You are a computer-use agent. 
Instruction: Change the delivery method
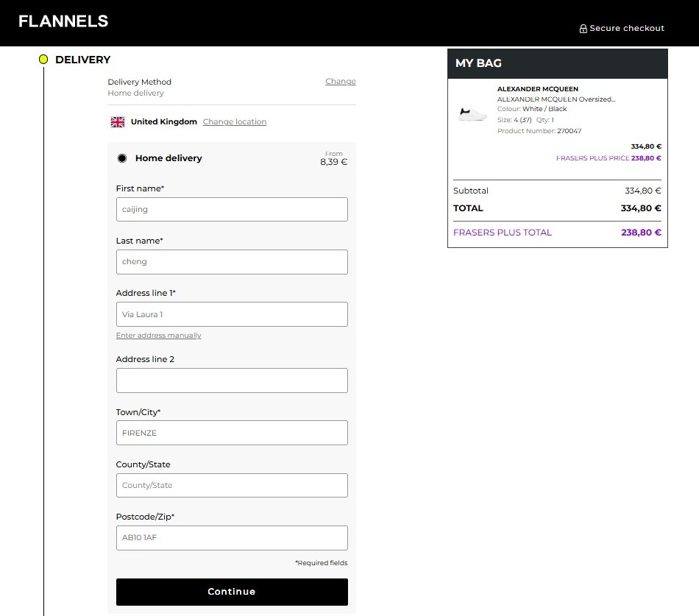(341, 81)
